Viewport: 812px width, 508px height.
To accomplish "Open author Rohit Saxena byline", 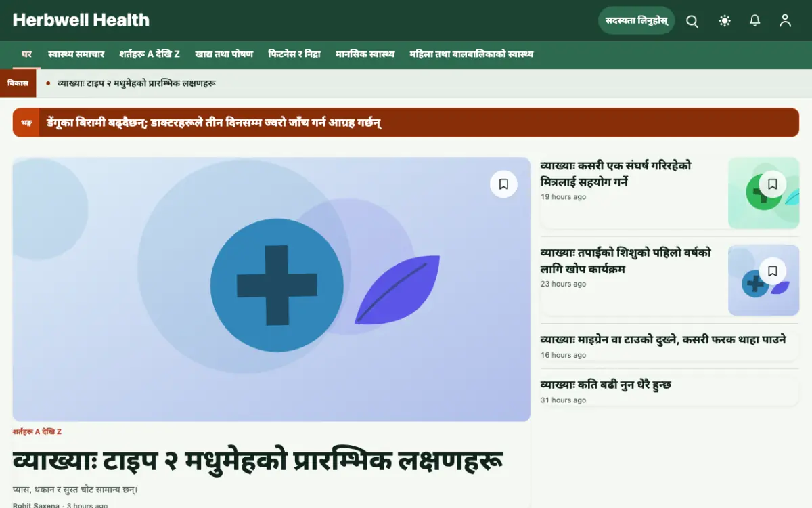I will [x=36, y=505].
